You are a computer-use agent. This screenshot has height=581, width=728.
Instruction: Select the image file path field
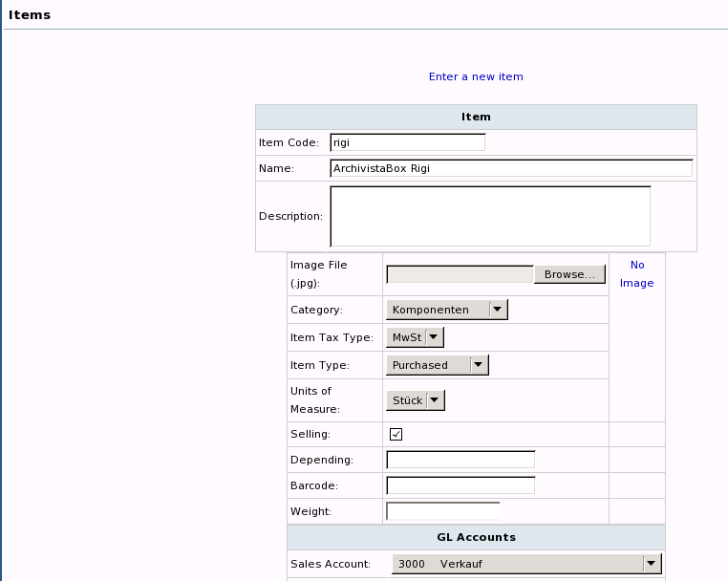pyautogui.click(x=460, y=274)
